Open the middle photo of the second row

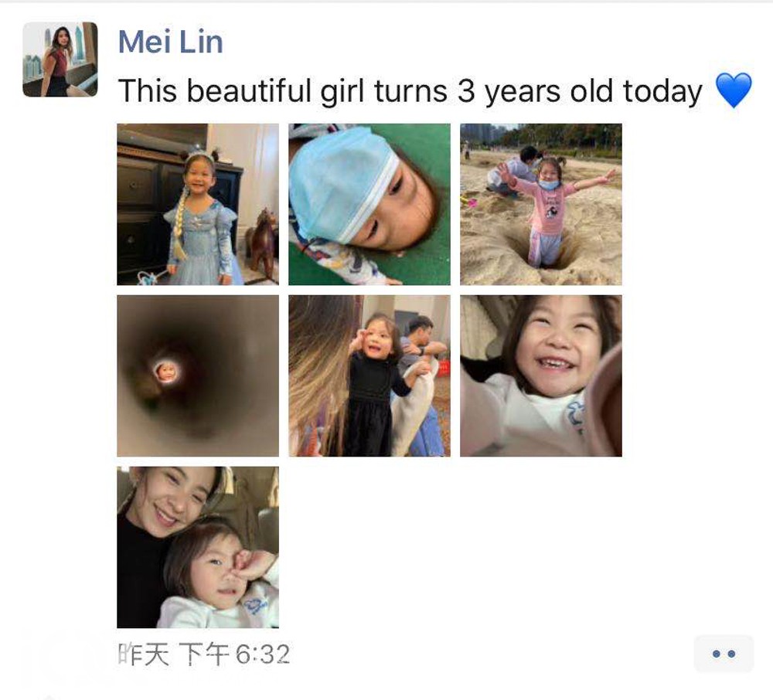tap(369, 375)
